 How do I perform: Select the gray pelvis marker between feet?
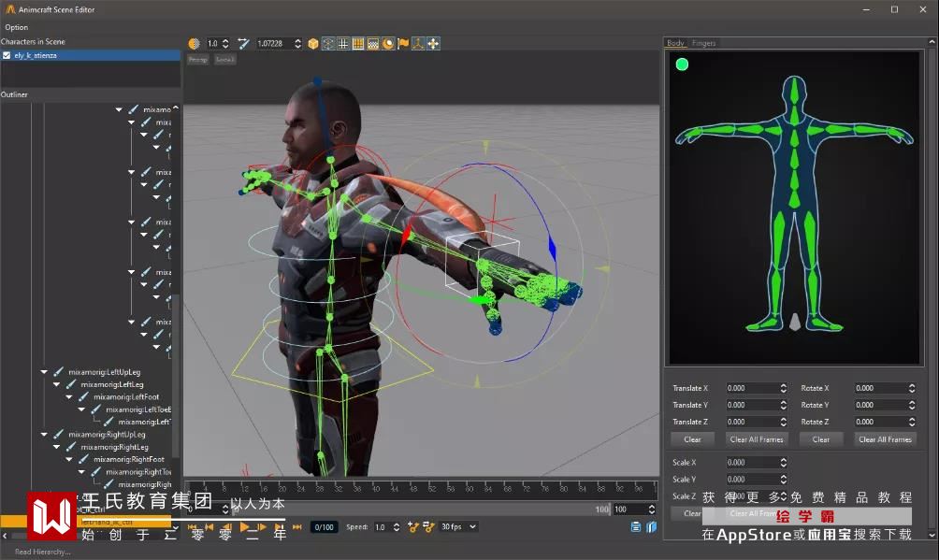point(795,322)
